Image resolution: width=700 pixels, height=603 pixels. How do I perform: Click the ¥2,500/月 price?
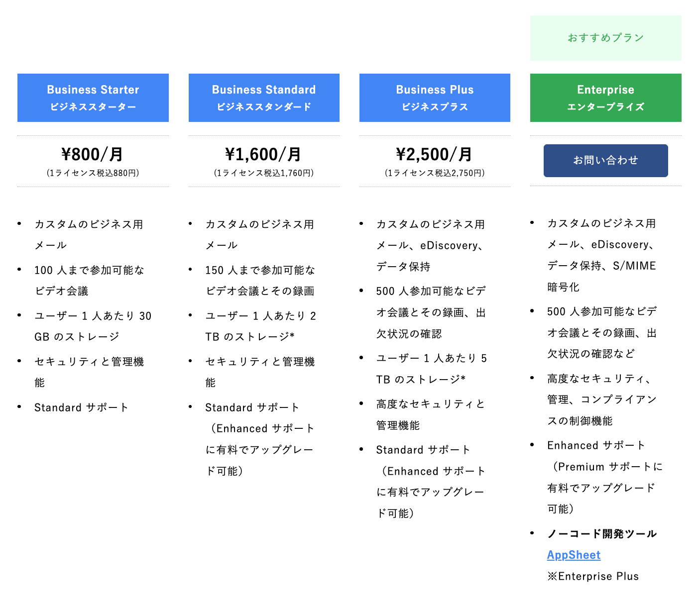tap(435, 154)
